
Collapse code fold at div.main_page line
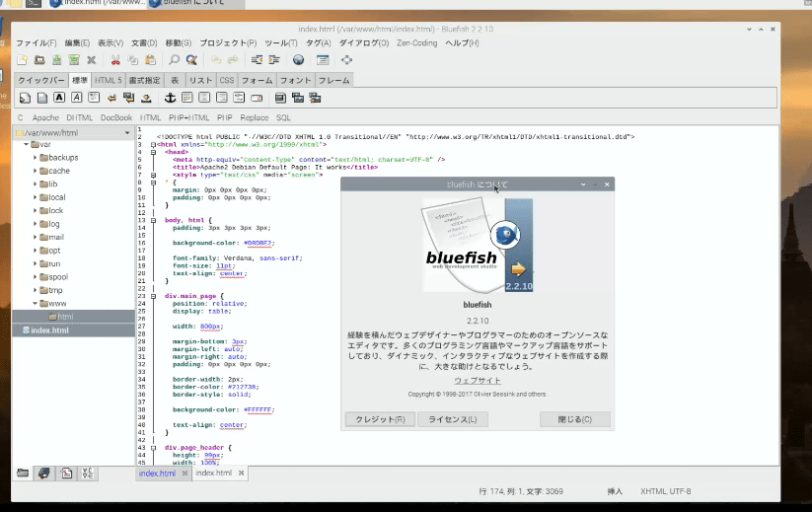[153, 296]
